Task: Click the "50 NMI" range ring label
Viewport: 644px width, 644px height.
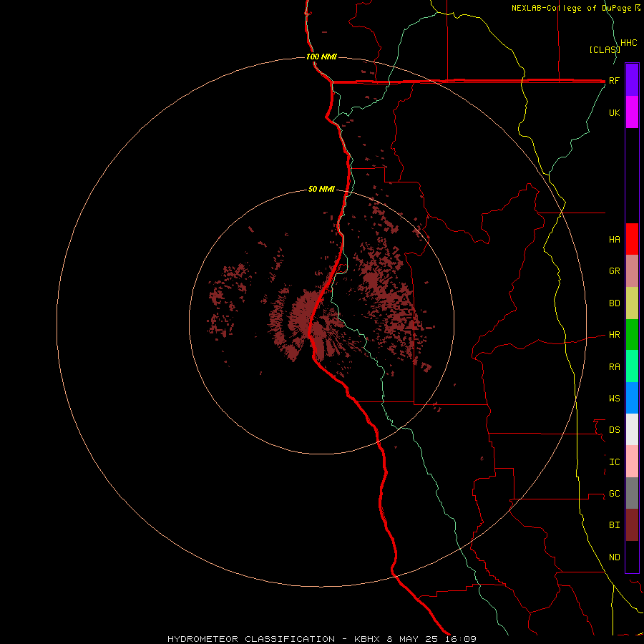Action: (321, 189)
